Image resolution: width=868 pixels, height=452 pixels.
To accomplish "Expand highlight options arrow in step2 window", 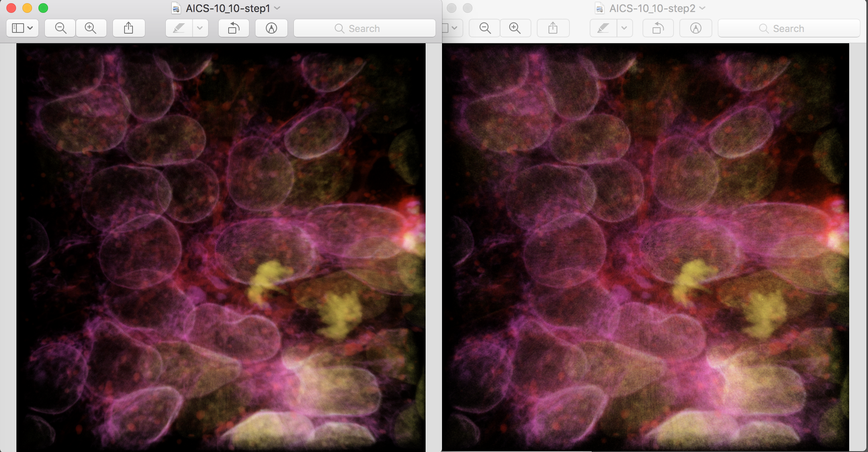I will 624,28.
